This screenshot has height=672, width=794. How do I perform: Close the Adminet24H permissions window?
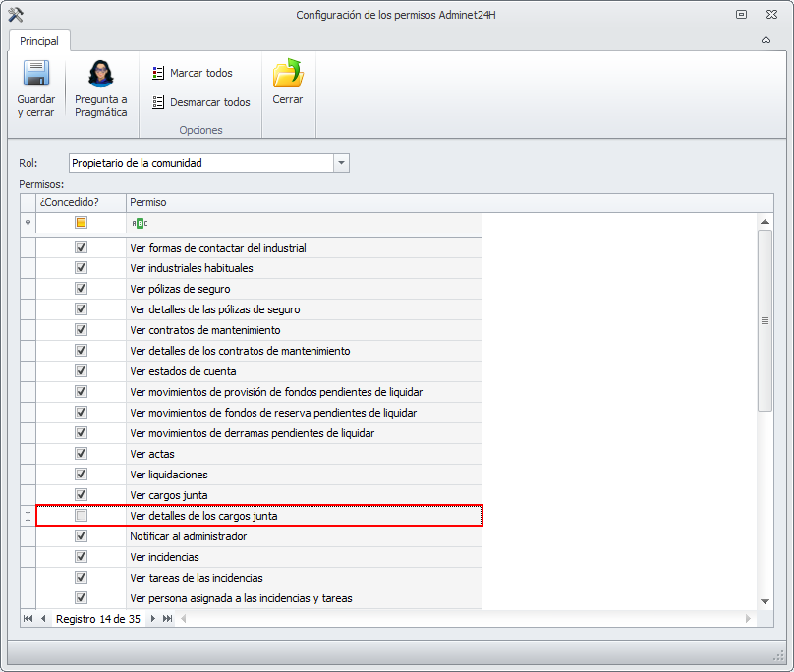(771, 15)
